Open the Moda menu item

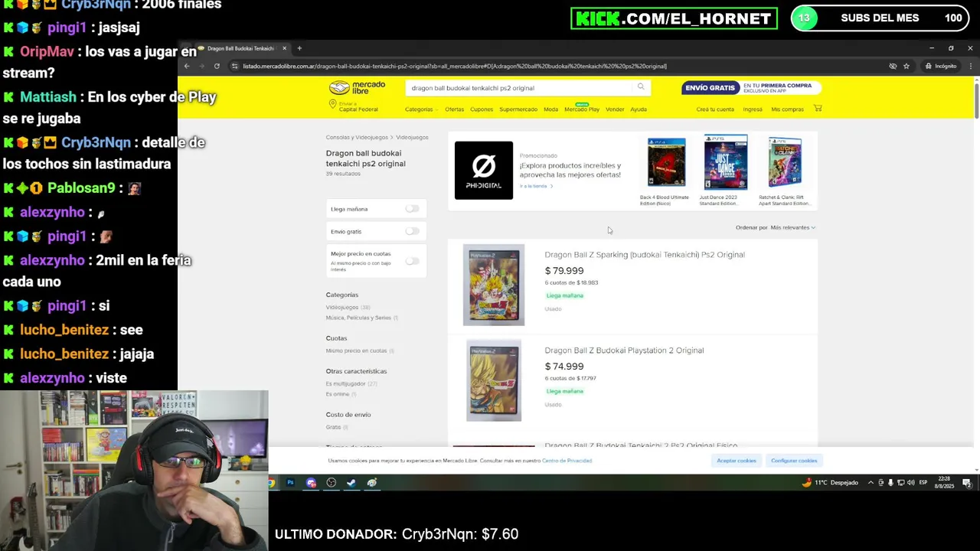[x=550, y=109]
